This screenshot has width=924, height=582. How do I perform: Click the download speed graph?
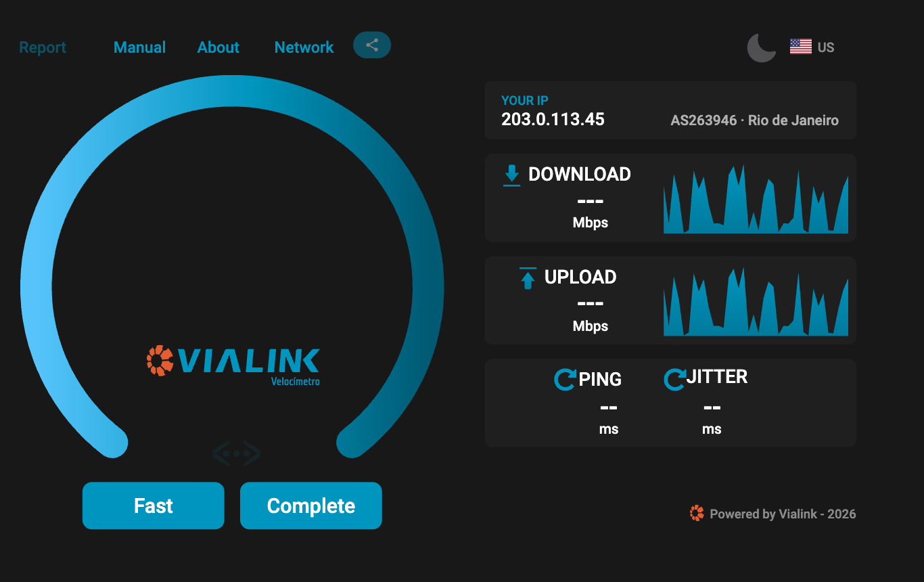(x=756, y=198)
